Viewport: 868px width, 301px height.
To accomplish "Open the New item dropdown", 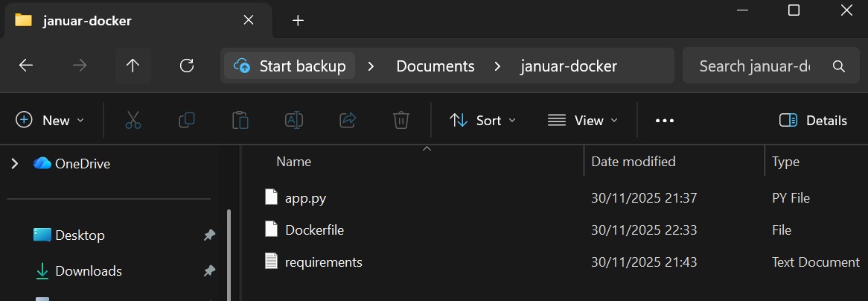I will 51,120.
